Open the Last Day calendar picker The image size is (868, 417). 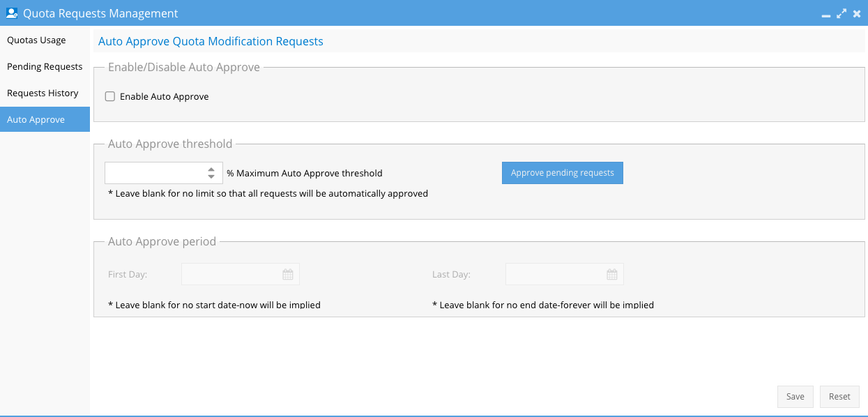(x=612, y=275)
